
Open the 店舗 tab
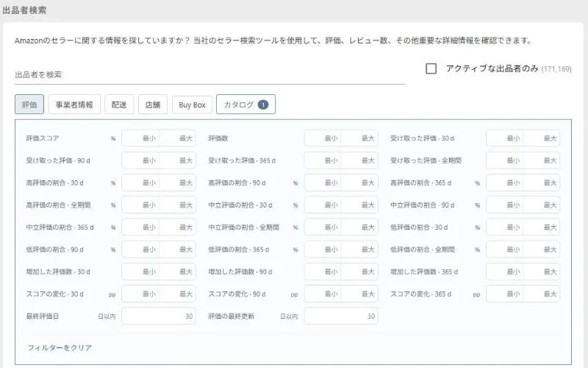153,105
